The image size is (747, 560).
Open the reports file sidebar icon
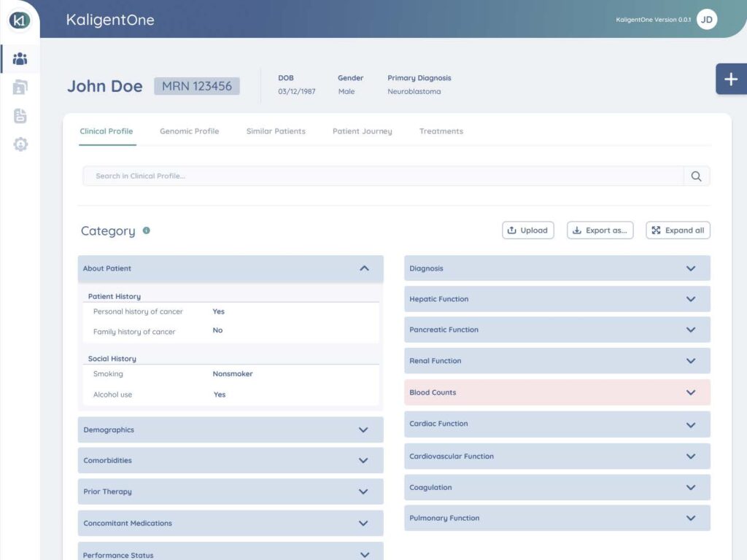(x=20, y=116)
